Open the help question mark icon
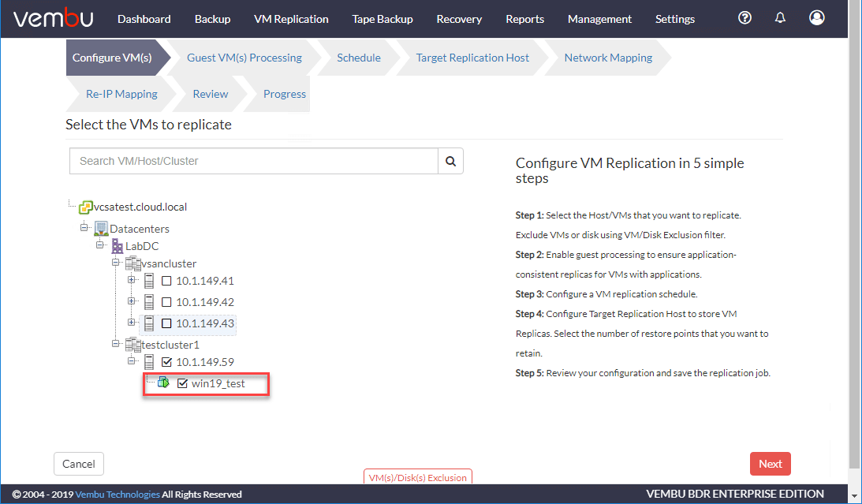 point(744,18)
